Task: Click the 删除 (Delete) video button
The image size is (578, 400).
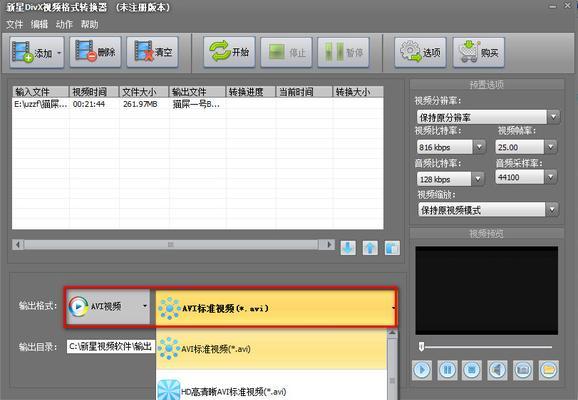Action: (95, 52)
